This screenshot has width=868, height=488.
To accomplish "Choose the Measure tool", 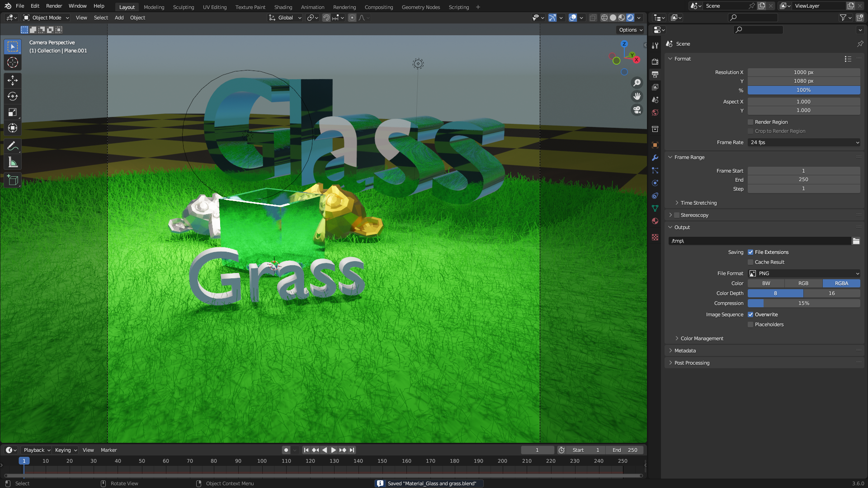I will (x=13, y=162).
